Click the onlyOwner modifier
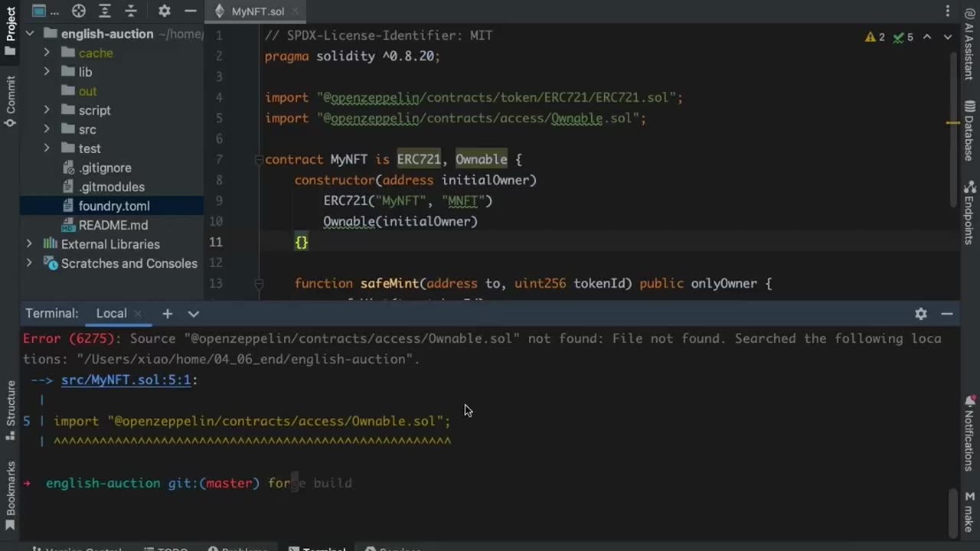The width and height of the screenshot is (980, 551). coord(724,283)
